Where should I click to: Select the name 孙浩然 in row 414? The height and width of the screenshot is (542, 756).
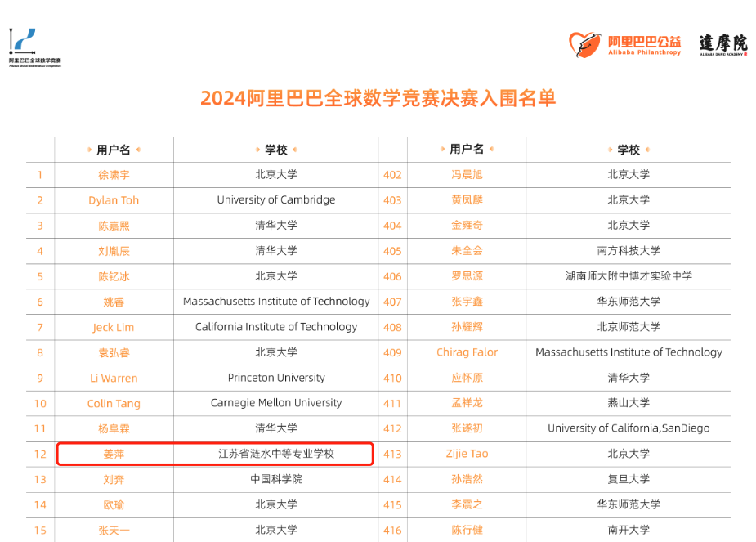[467, 479]
